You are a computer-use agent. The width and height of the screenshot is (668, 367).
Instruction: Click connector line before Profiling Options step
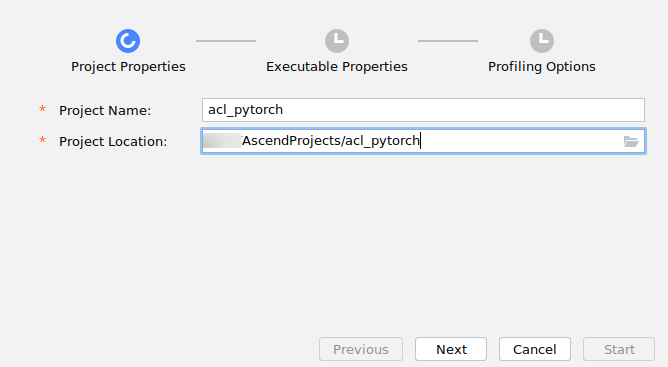(448, 41)
